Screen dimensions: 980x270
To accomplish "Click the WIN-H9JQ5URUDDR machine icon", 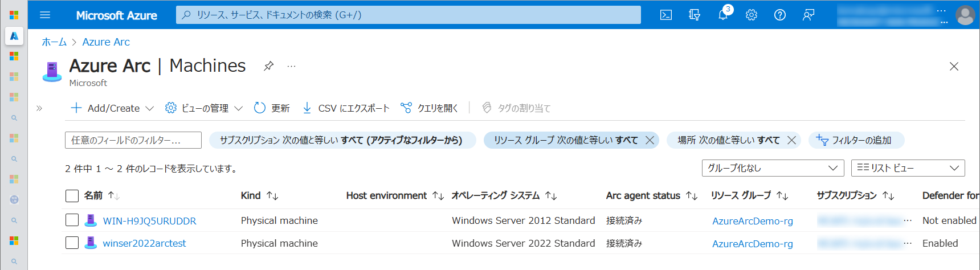I will pos(91,220).
